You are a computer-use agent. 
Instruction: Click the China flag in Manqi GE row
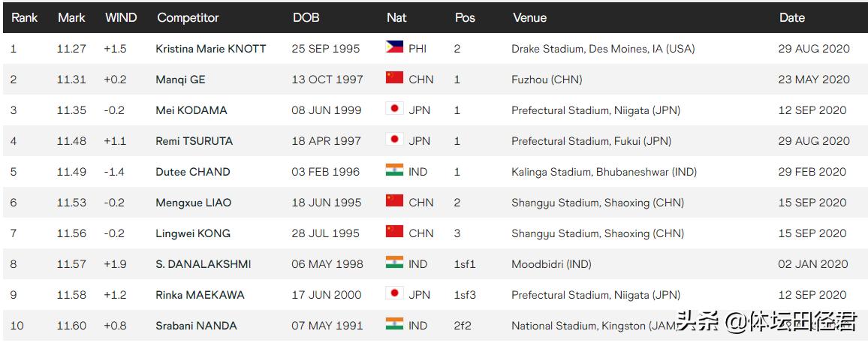[x=394, y=78]
